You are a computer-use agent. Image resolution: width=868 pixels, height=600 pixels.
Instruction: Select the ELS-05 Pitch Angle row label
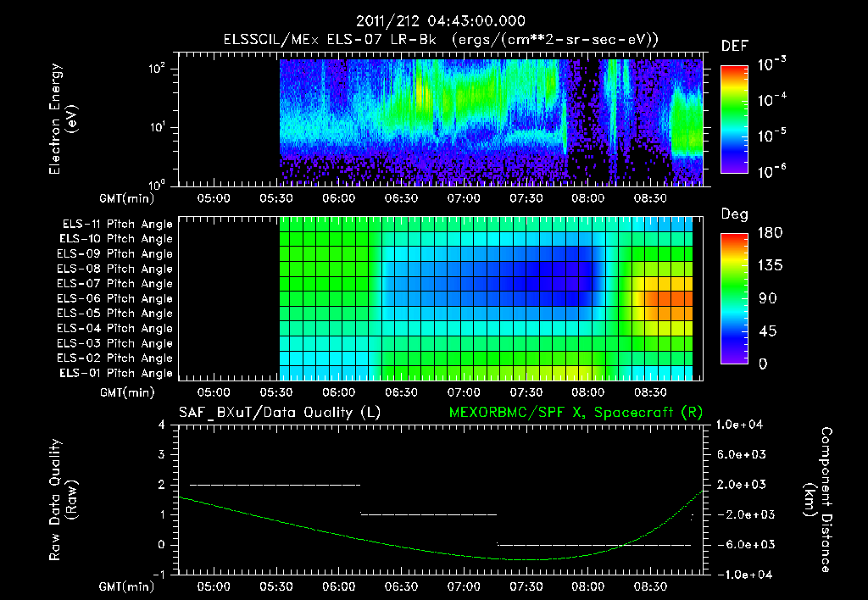[115, 314]
